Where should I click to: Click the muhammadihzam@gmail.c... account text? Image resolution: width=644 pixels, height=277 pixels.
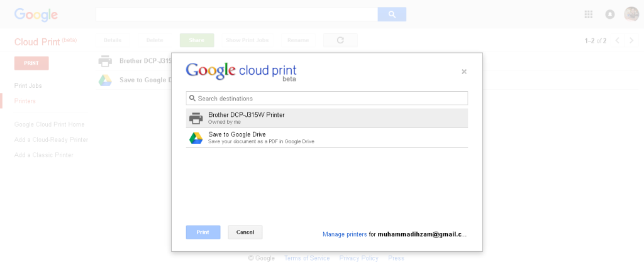tap(422, 234)
